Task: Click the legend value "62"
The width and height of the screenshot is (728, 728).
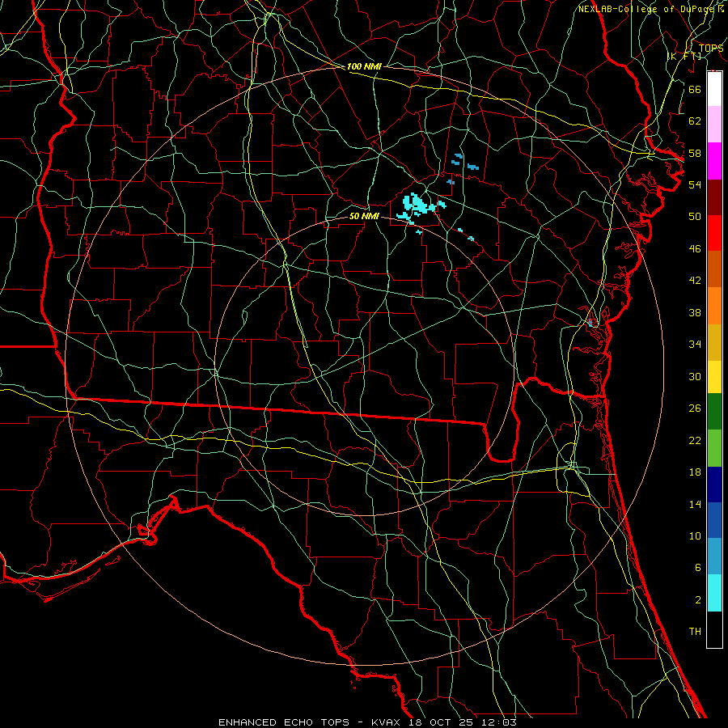Action: click(x=695, y=121)
